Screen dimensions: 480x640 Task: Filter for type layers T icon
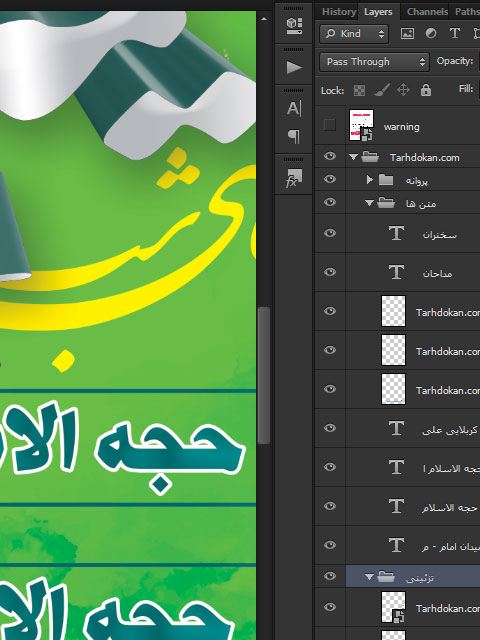(454, 33)
